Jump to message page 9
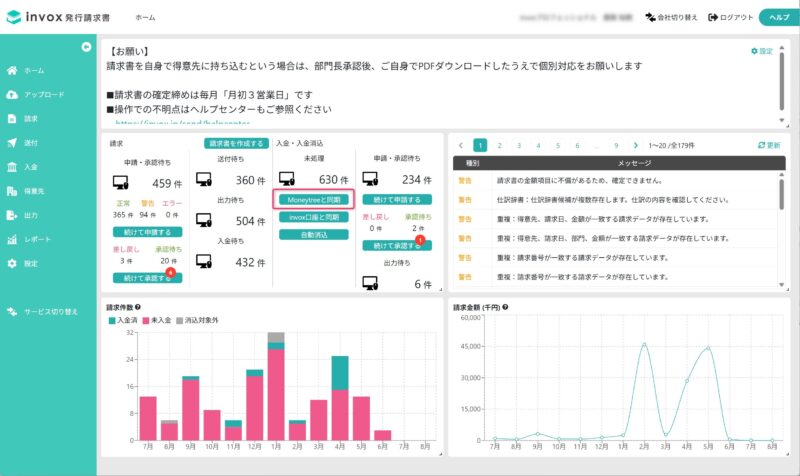Image resolution: width=800 pixels, height=476 pixels. (x=616, y=145)
